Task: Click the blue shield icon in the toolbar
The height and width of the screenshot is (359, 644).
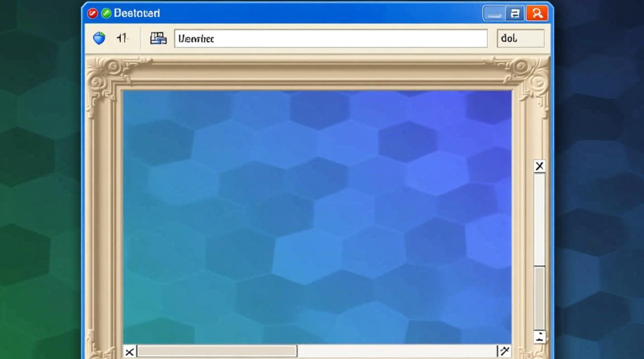Action: [x=99, y=39]
